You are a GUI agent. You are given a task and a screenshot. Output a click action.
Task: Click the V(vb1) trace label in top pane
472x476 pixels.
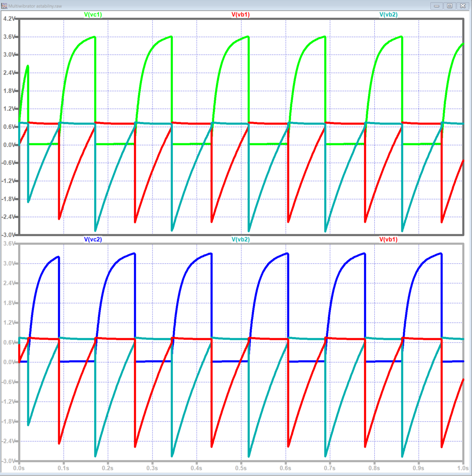[240, 14]
